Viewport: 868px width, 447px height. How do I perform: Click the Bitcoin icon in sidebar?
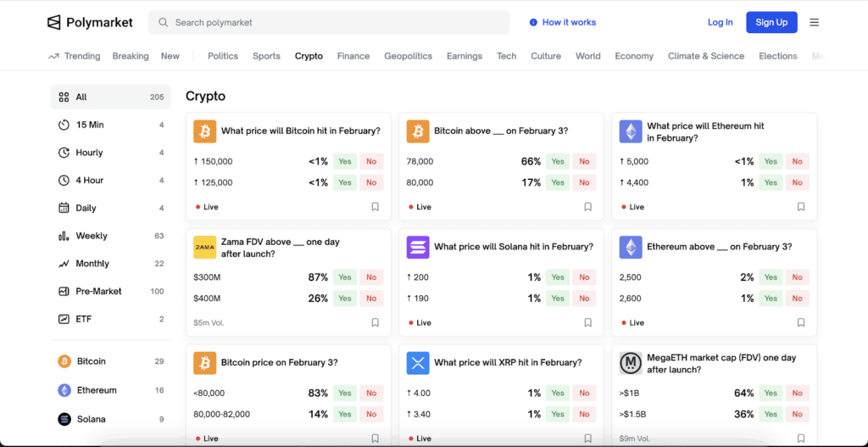64,361
